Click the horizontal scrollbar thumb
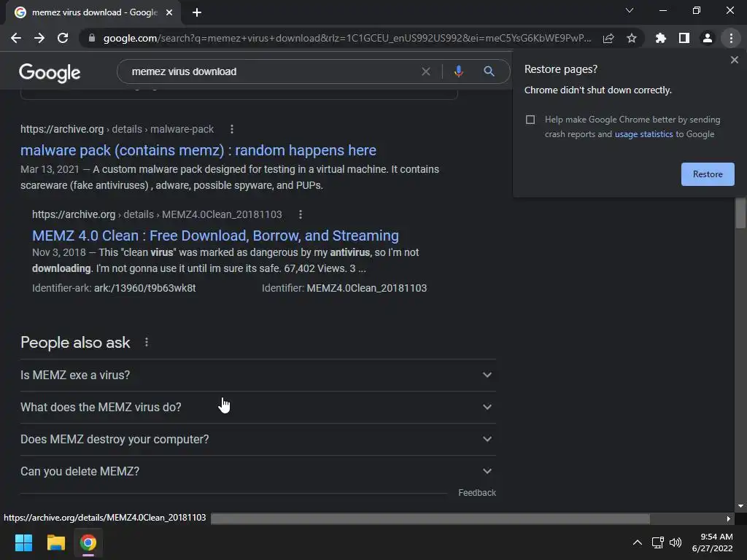This screenshot has height=560, width=747. (430, 518)
